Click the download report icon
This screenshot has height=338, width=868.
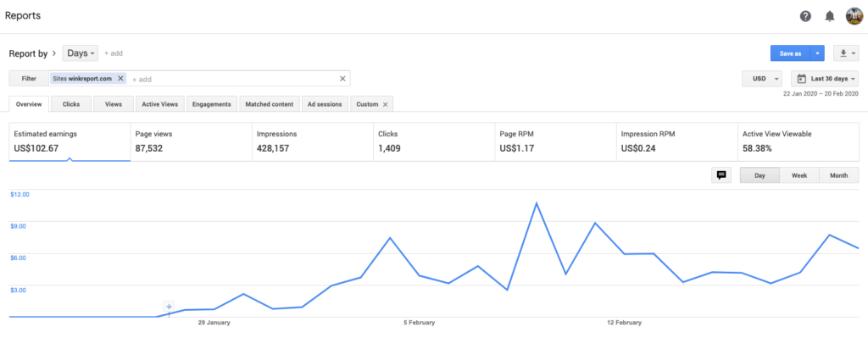[x=846, y=53]
